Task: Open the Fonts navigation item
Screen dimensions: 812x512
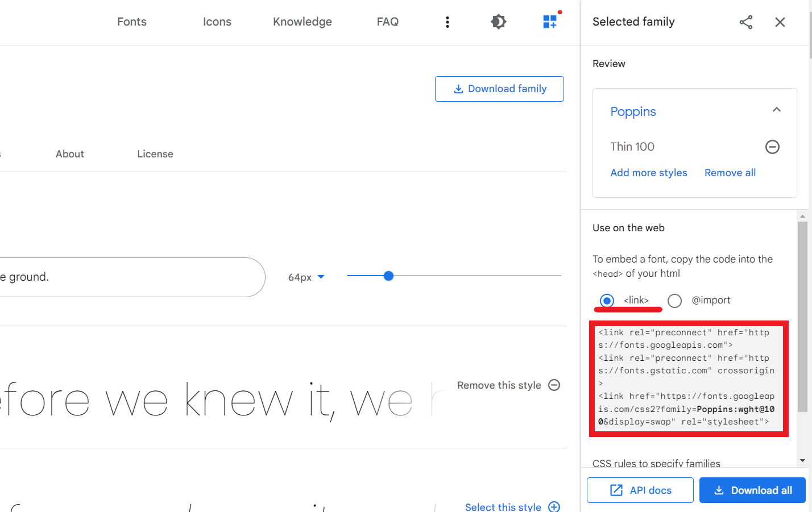Action: pyautogui.click(x=132, y=22)
